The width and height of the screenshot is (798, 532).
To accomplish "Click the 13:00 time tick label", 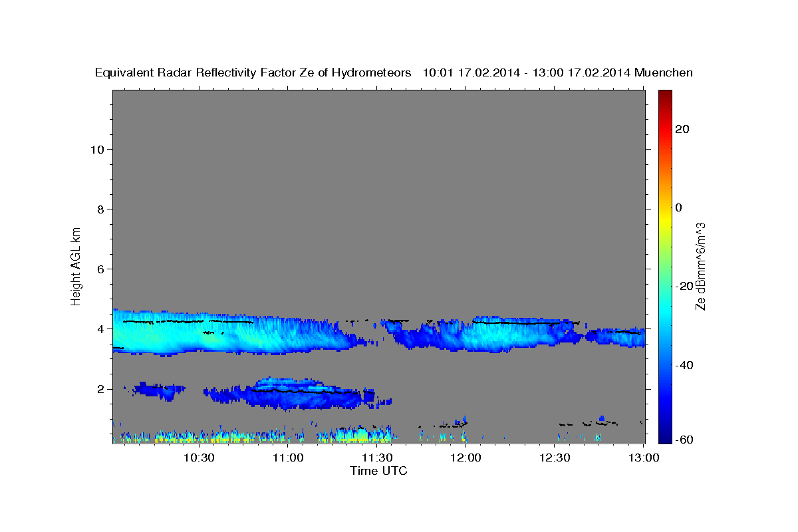I will tap(644, 458).
